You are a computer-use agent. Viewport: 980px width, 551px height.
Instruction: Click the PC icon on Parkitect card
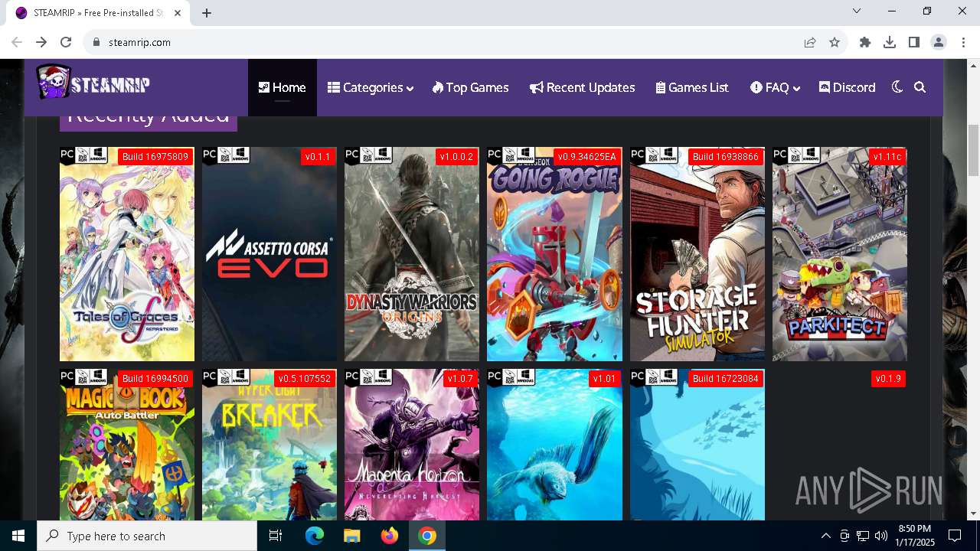click(780, 155)
